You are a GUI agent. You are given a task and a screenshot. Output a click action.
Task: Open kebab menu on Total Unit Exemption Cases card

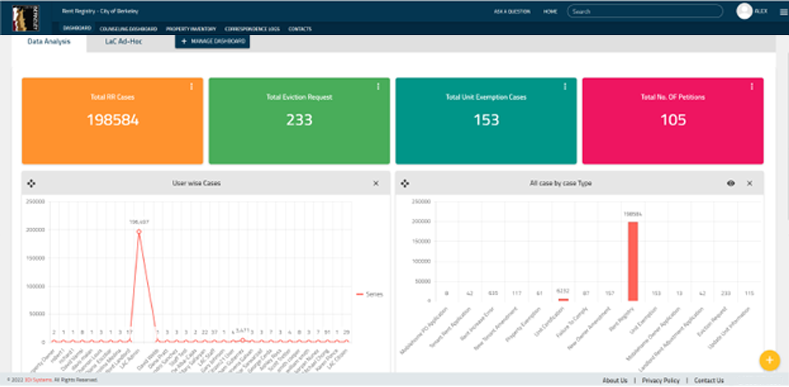(565, 87)
